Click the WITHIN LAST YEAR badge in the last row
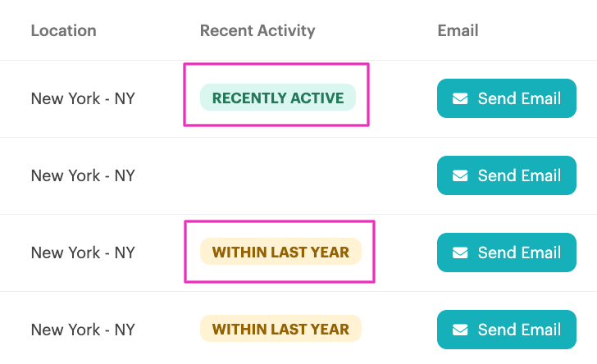This screenshot has width=597, height=364. 280,330
